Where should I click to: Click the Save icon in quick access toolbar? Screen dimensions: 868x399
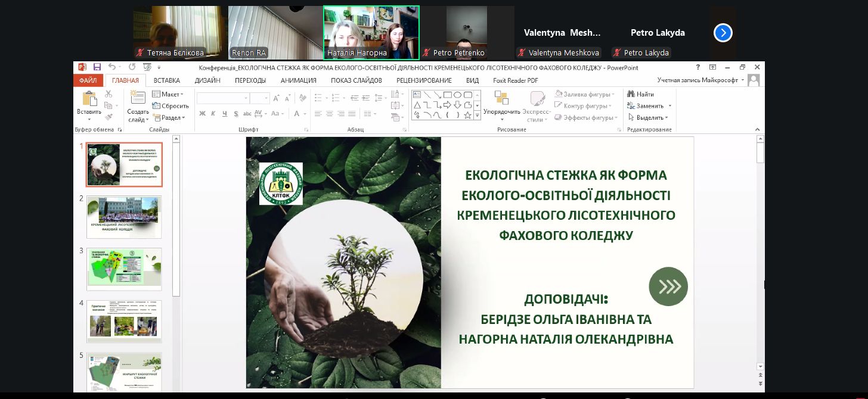click(x=97, y=67)
